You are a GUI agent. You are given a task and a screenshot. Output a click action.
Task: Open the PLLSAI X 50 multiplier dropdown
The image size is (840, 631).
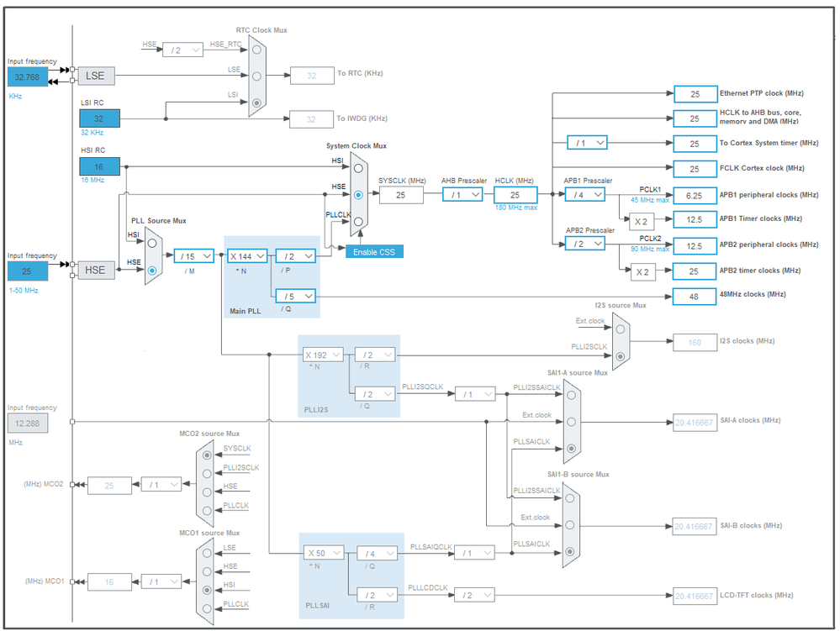pos(322,553)
